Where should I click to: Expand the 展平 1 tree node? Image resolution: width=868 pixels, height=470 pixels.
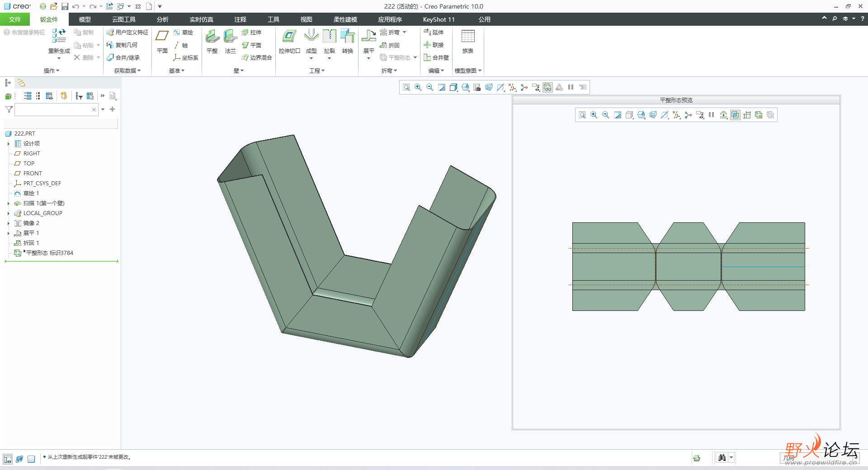click(8, 233)
